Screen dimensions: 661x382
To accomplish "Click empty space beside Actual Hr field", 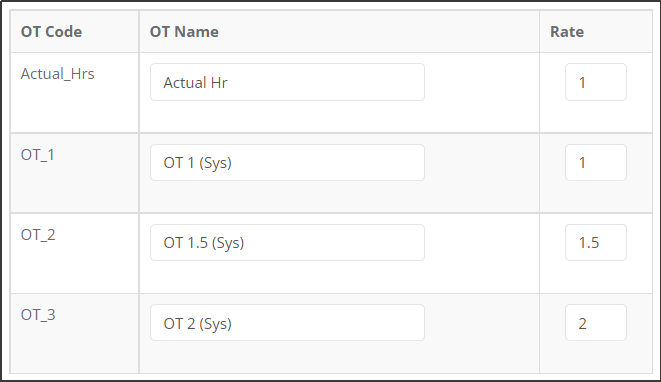I will coord(481,82).
